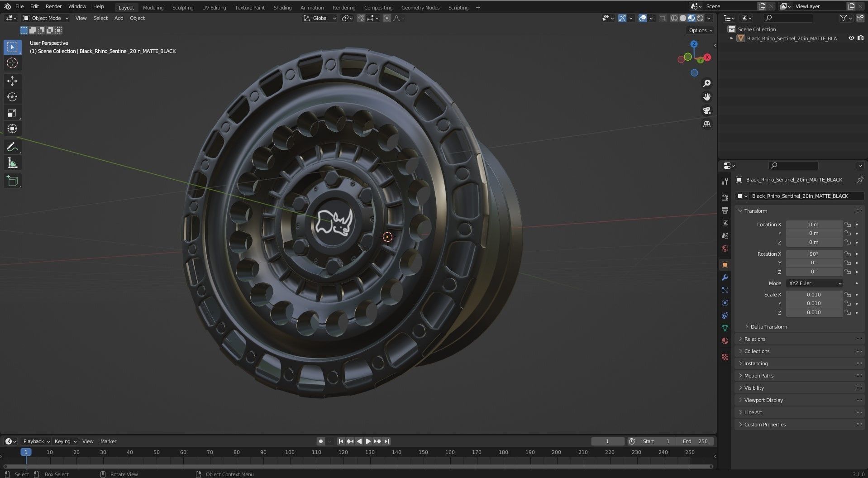Open the Material properties tab

point(725,341)
